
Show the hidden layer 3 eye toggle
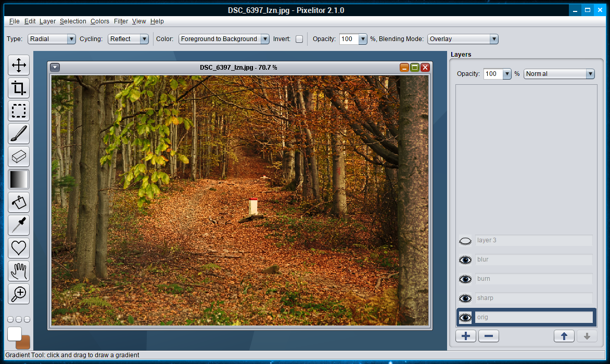pyautogui.click(x=465, y=241)
